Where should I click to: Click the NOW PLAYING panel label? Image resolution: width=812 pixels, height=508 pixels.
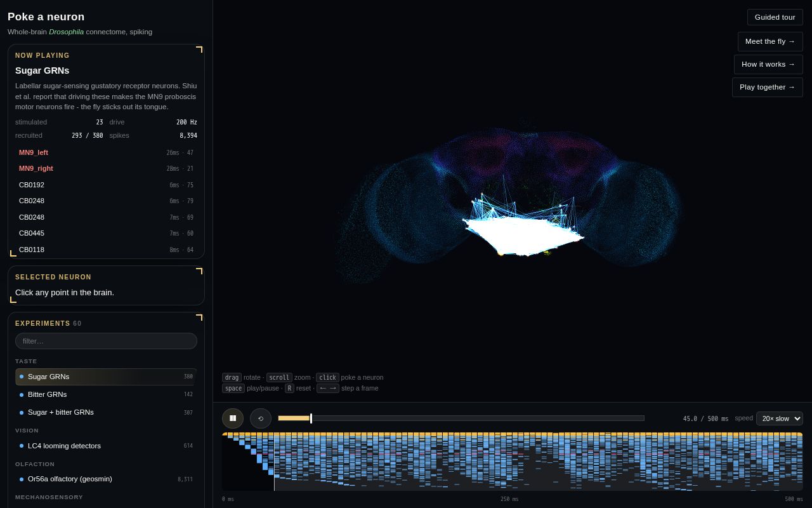click(43, 55)
